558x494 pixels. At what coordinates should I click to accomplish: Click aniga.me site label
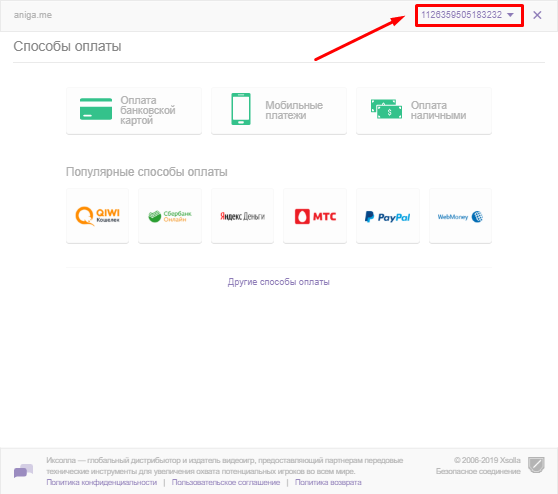pos(33,15)
